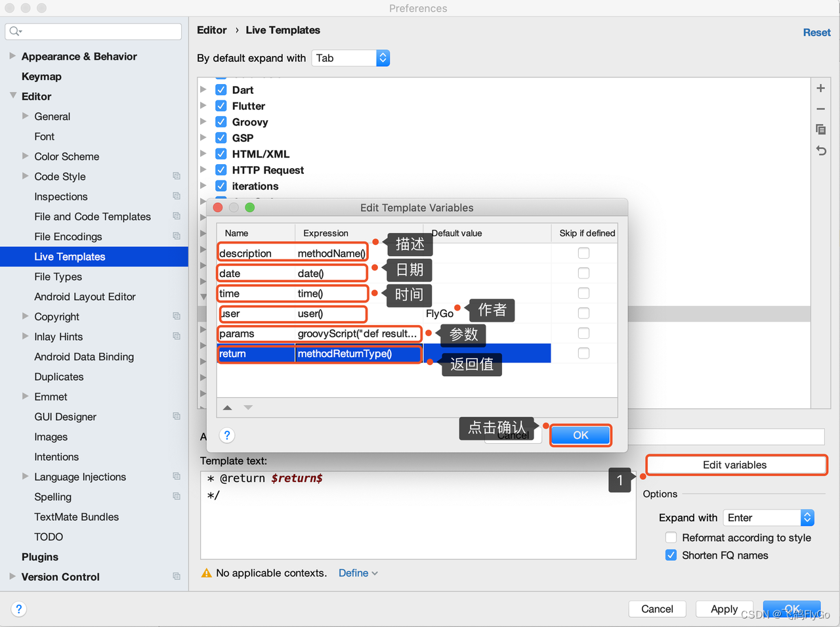Click the warning icon by No applicable contexts

[207, 573]
